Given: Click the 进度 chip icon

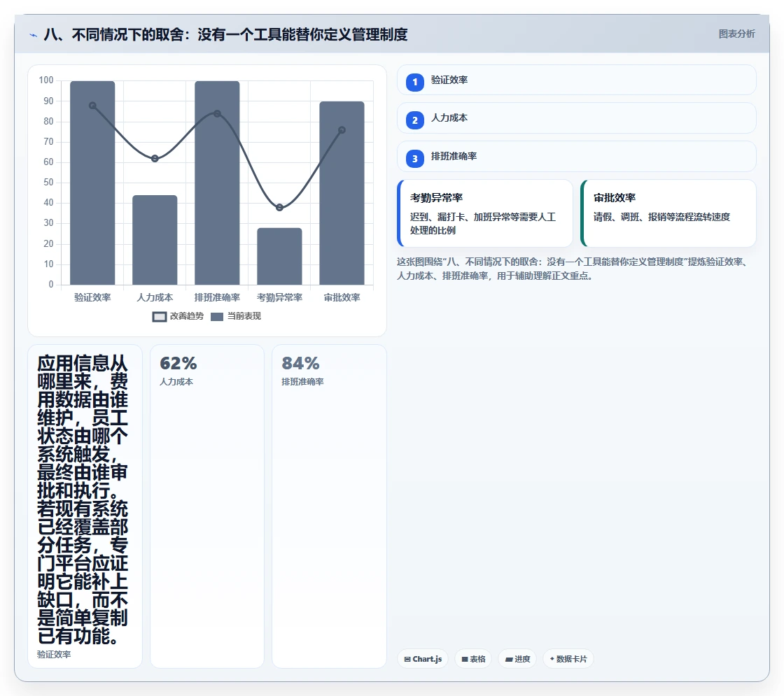Looking at the screenshot, I should [x=509, y=660].
